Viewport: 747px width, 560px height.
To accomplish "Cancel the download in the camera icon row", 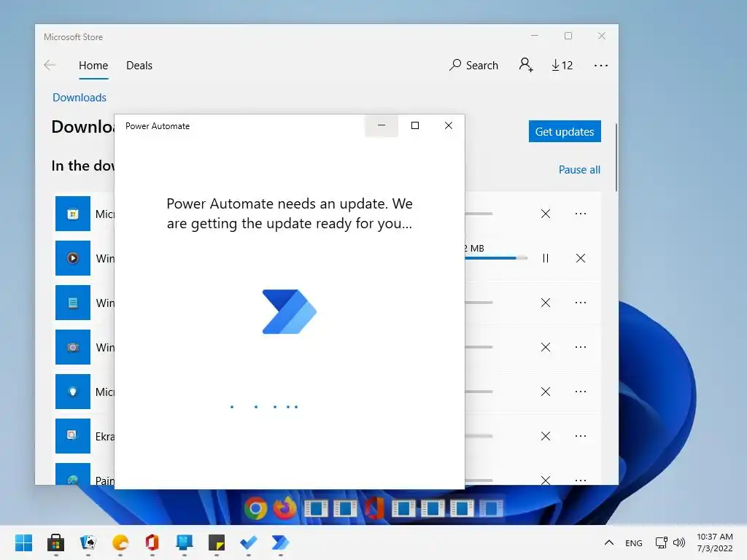I will tap(546, 347).
